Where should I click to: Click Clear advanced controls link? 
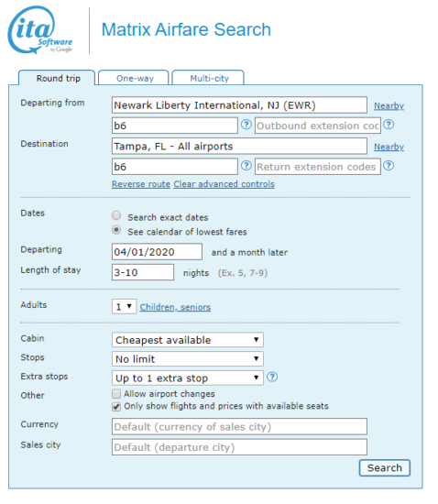[224, 184]
